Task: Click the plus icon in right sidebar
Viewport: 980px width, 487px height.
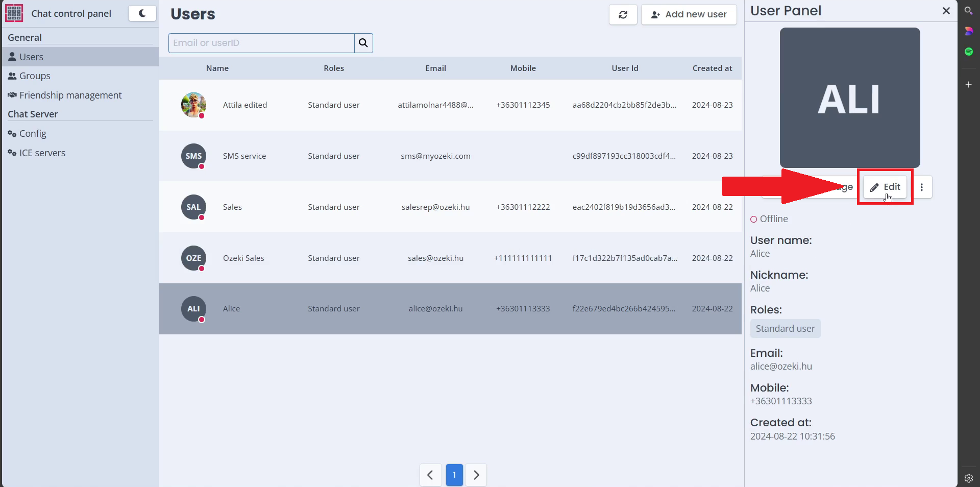Action: pos(968,84)
